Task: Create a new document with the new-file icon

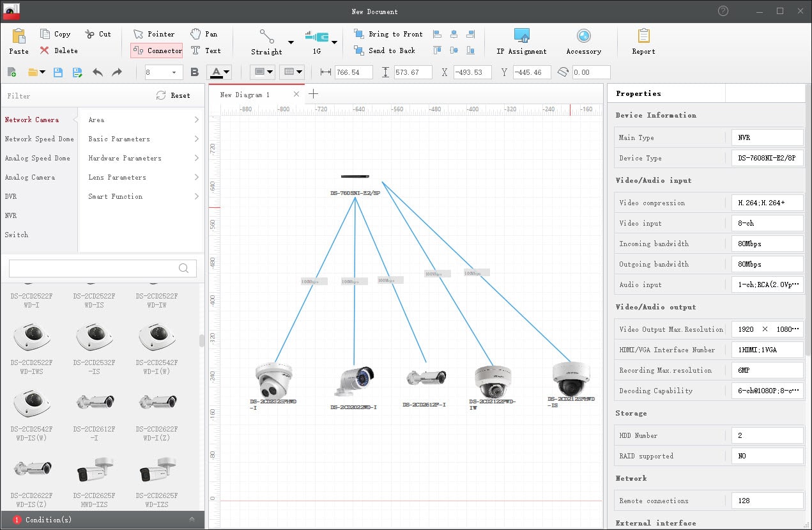Action: [x=11, y=72]
